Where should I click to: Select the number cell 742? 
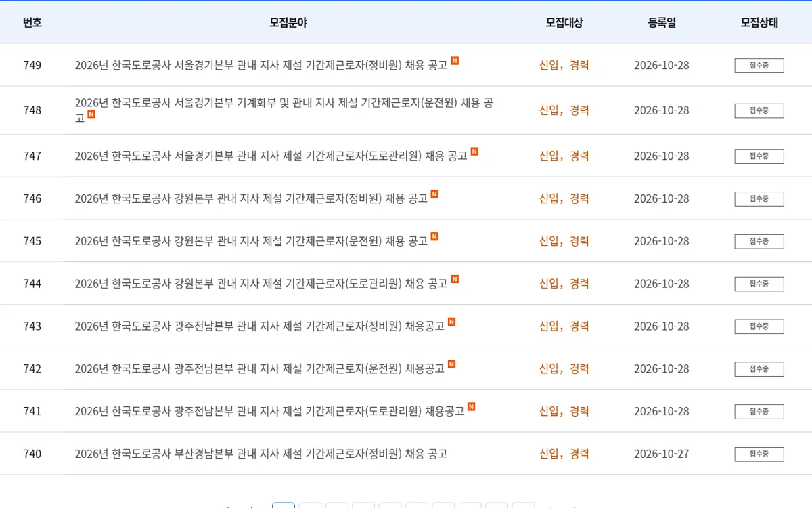(32, 369)
